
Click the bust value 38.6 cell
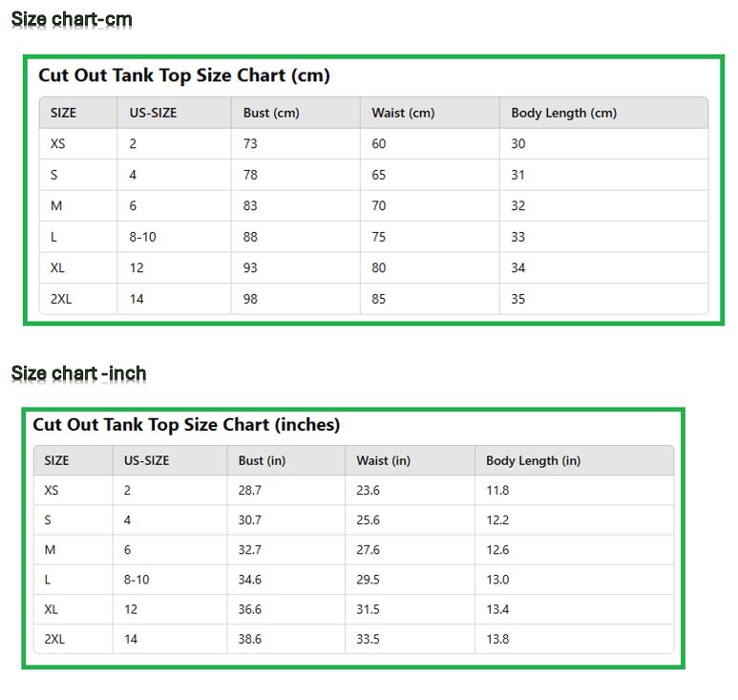click(249, 639)
